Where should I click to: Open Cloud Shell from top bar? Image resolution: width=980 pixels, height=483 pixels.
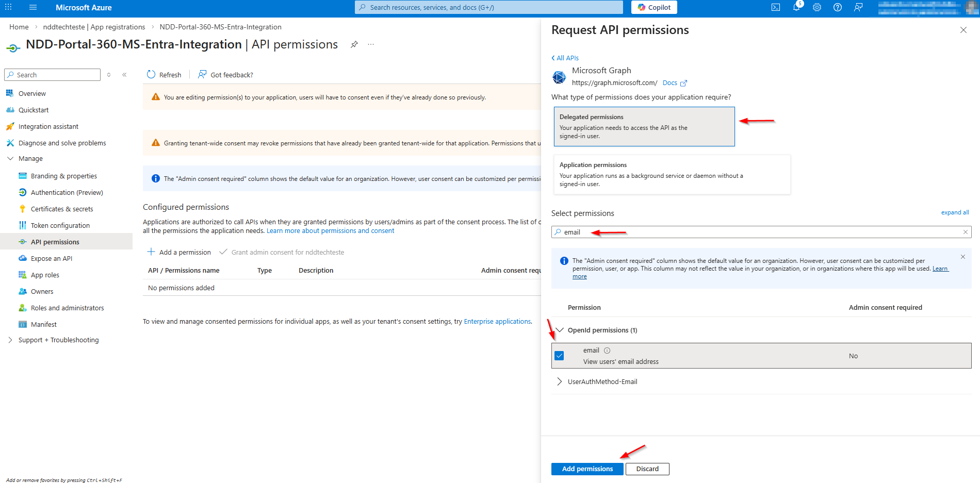(x=775, y=7)
